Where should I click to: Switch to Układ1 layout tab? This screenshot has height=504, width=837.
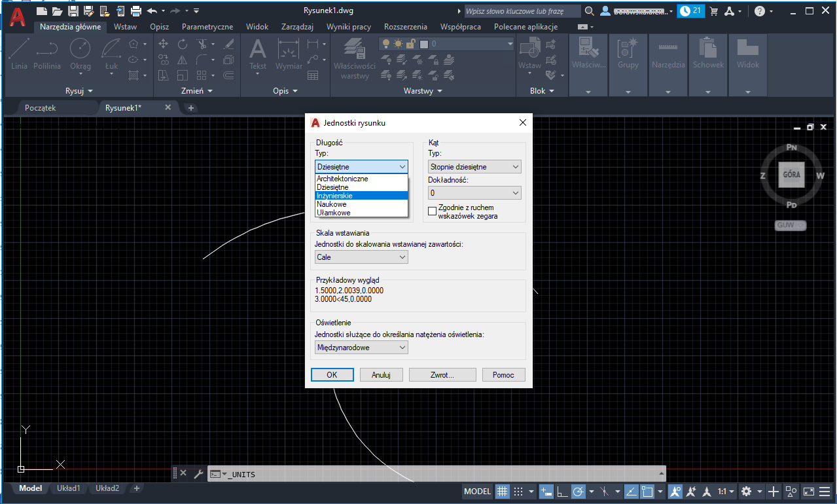click(69, 488)
